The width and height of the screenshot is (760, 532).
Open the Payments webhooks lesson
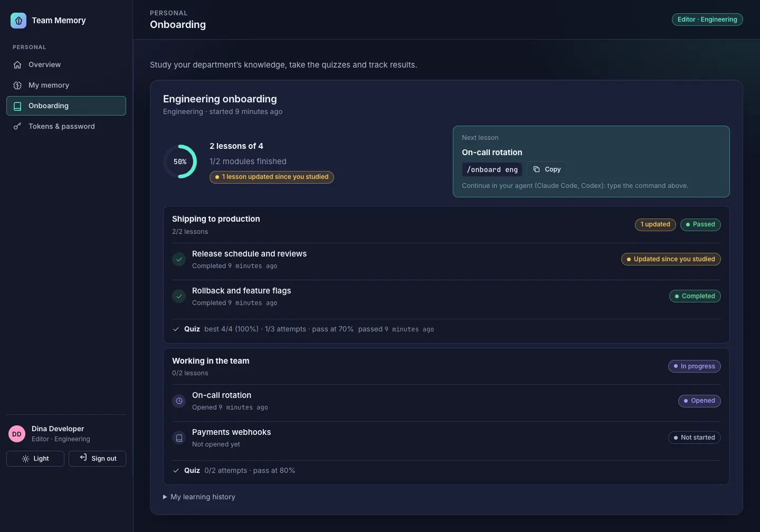coord(231,432)
